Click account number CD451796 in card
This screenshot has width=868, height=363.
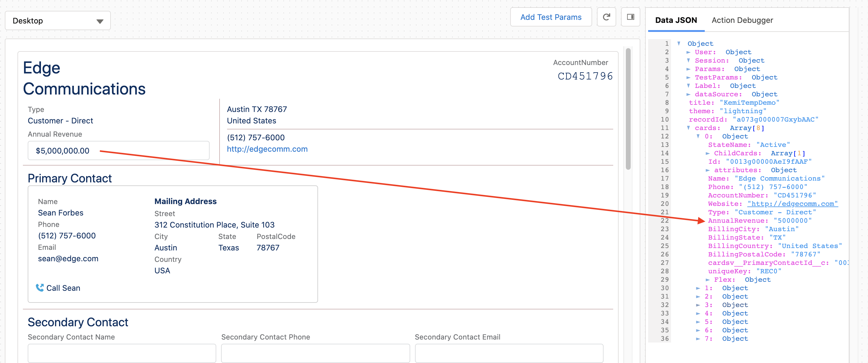[x=585, y=76]
